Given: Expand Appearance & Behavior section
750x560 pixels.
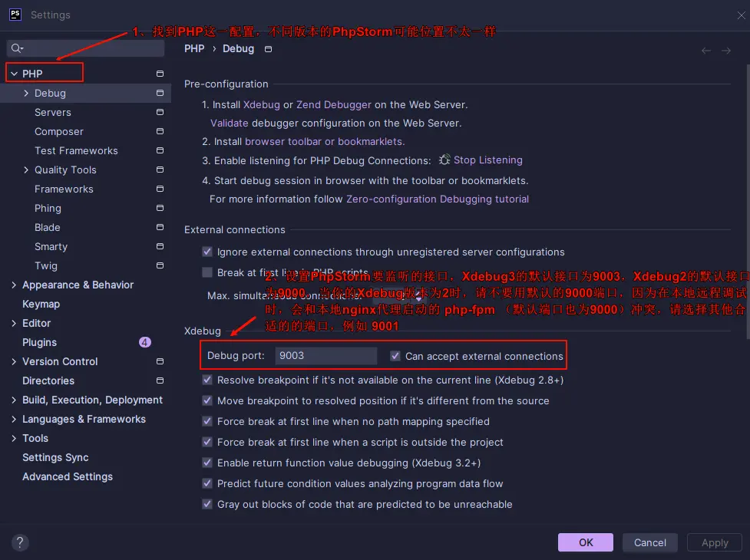Looking at the screenshot, I should 14,285.
